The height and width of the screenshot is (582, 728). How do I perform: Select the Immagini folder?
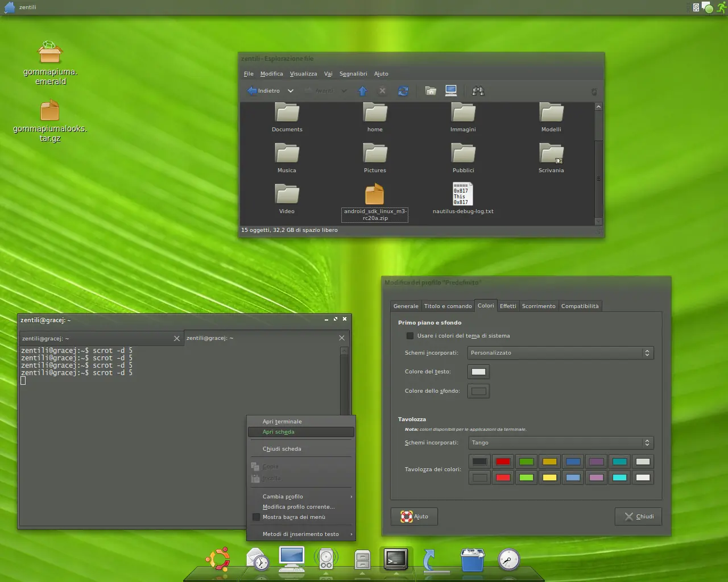point(463,118)
